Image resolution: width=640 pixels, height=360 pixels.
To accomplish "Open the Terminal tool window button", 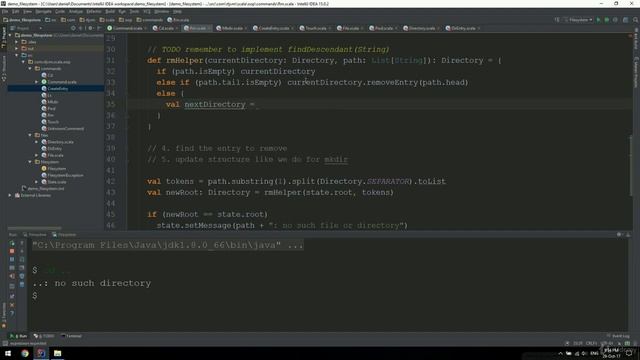I will pyautogui.click(x=71, y=336).
